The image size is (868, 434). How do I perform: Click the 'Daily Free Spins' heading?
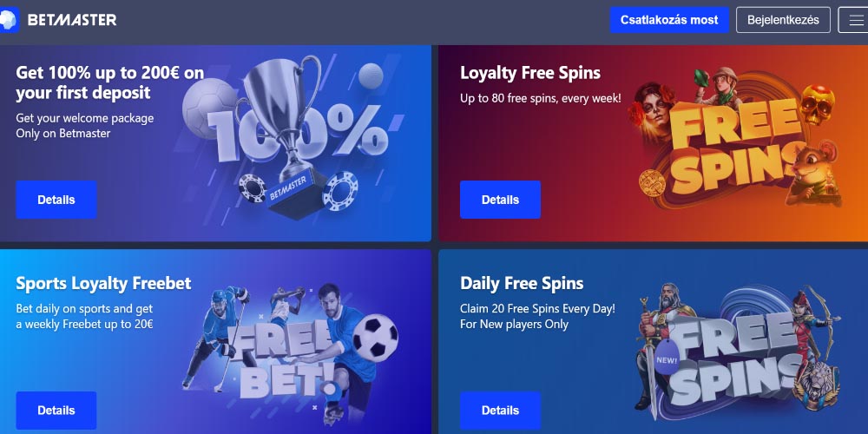(x=522, y=284)
